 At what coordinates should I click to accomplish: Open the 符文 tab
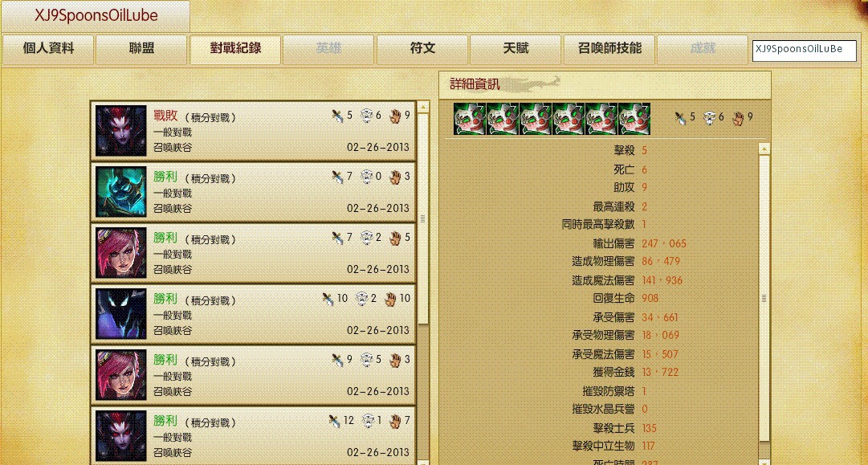coord(422,49)
